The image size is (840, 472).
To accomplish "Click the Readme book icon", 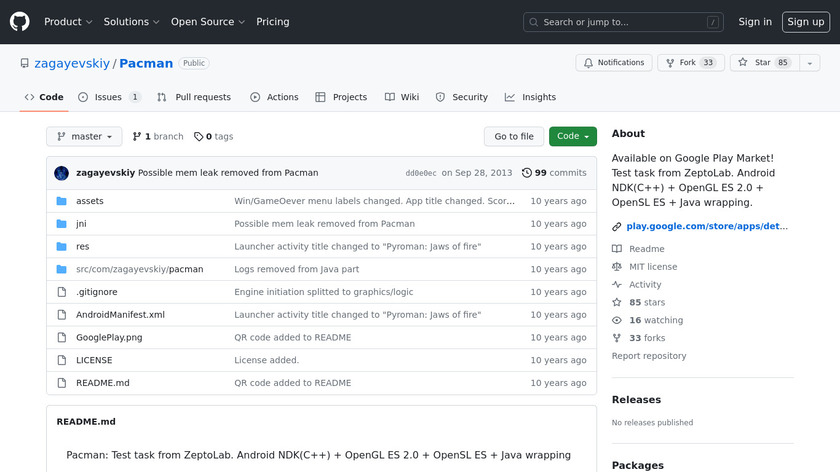I will (x=617, y=249).
